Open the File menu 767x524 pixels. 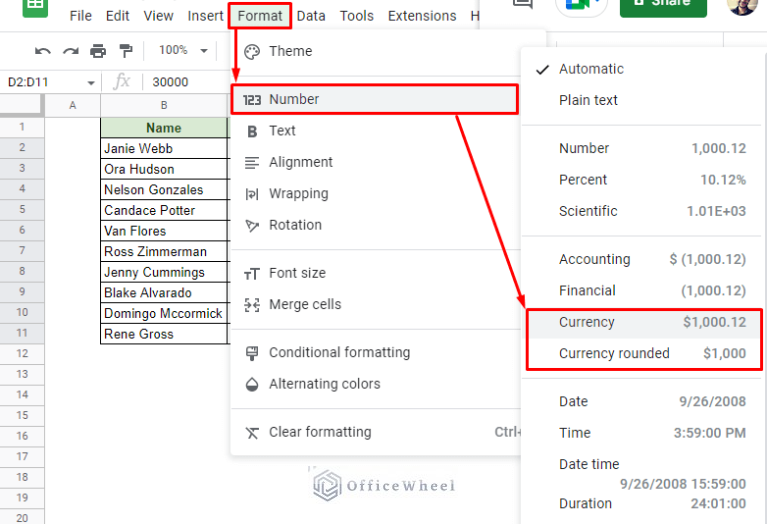[80, 16]
